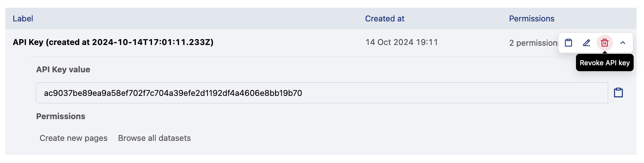Click the Created at column header

click(384, 19)
